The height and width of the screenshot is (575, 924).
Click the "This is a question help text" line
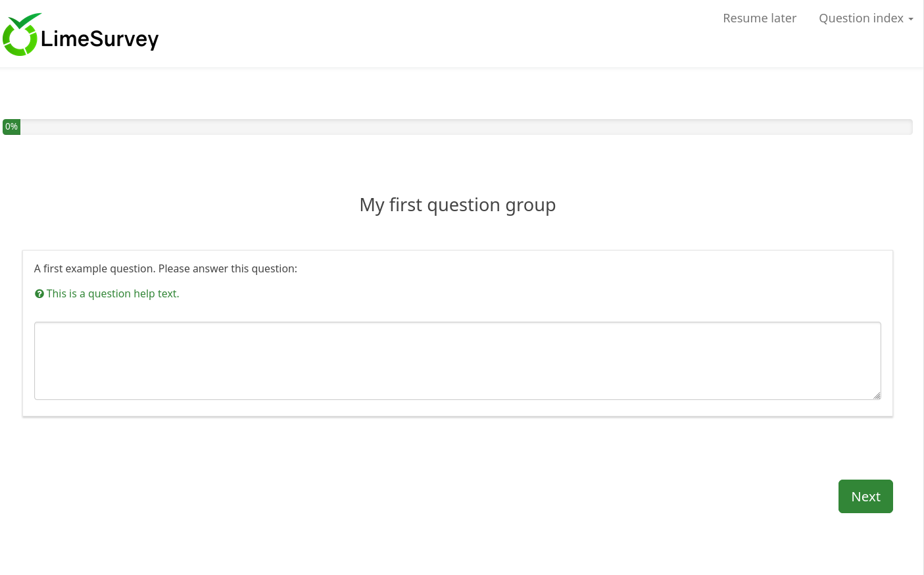[112, 294]
